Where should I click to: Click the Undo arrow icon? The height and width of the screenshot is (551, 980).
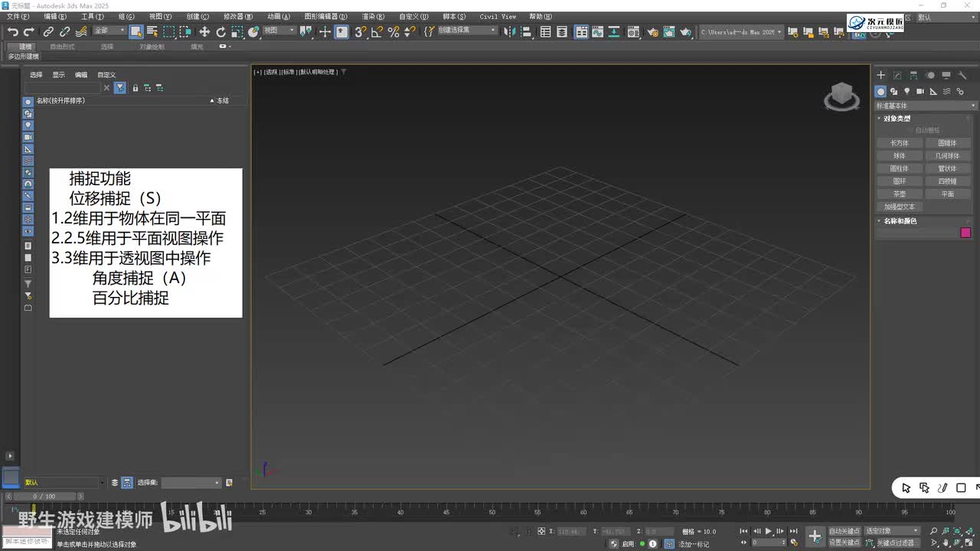pyautogui.click(x=12, y=31)
